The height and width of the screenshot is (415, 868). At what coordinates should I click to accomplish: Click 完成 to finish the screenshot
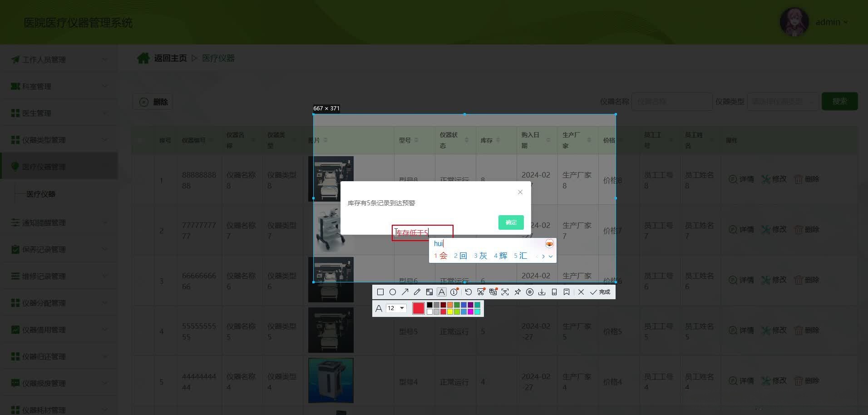coord(600,292)
